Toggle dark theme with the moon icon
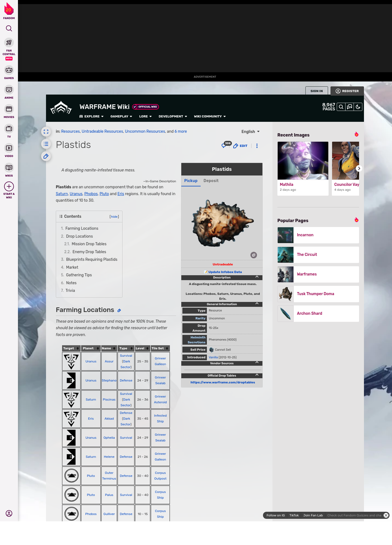 358,107
